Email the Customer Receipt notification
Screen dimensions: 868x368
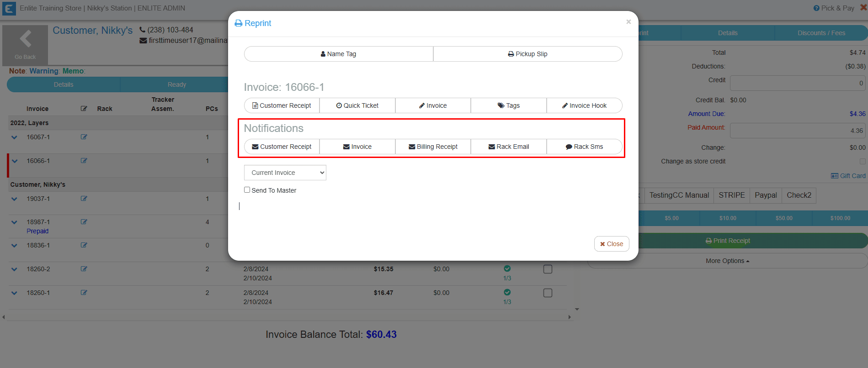pos(282,147)
